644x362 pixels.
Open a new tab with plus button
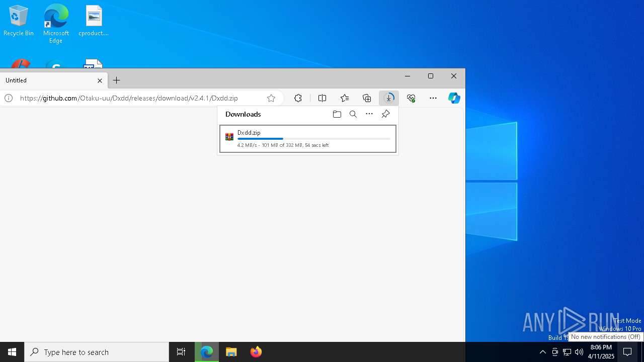click(116, 80)
